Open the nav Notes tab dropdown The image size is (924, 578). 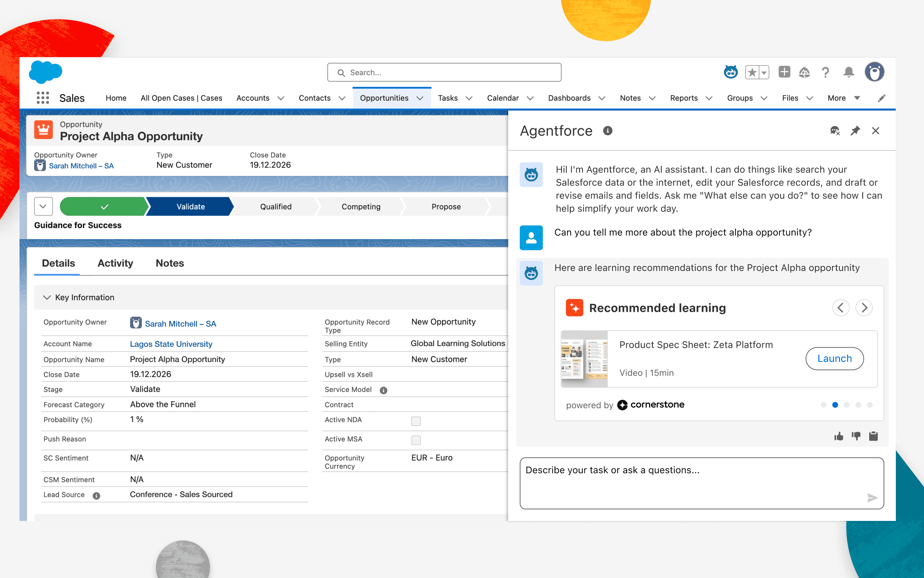coord(652,98)
